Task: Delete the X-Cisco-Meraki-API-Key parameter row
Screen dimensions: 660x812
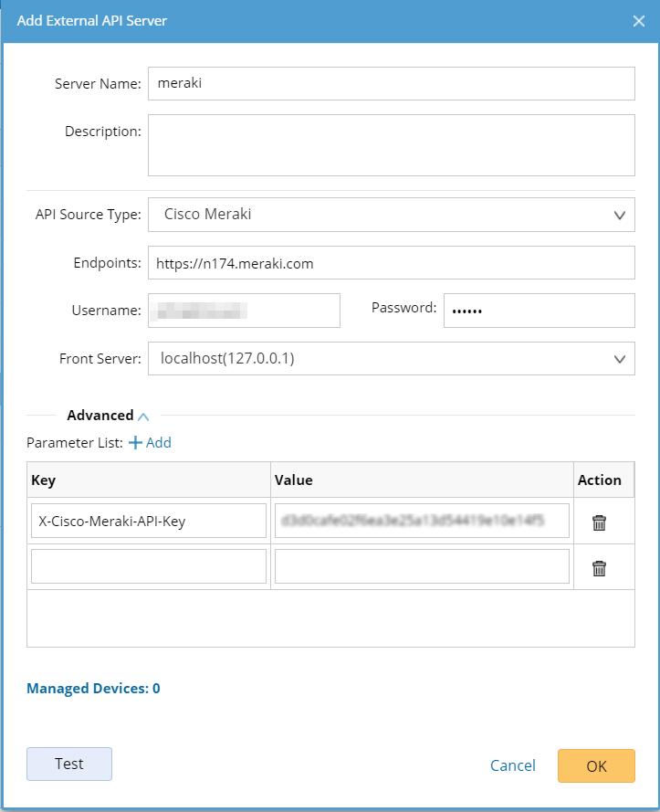Action: 599,522
